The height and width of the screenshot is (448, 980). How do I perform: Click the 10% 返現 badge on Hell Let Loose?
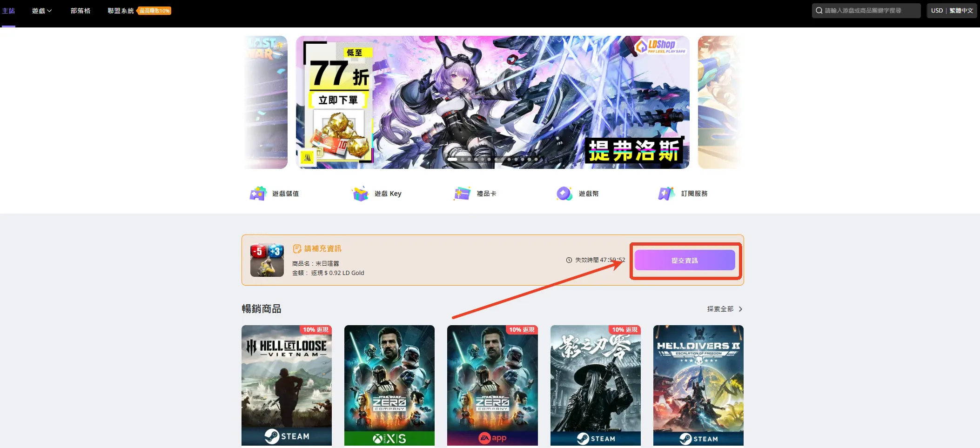(x=315, y=330)
